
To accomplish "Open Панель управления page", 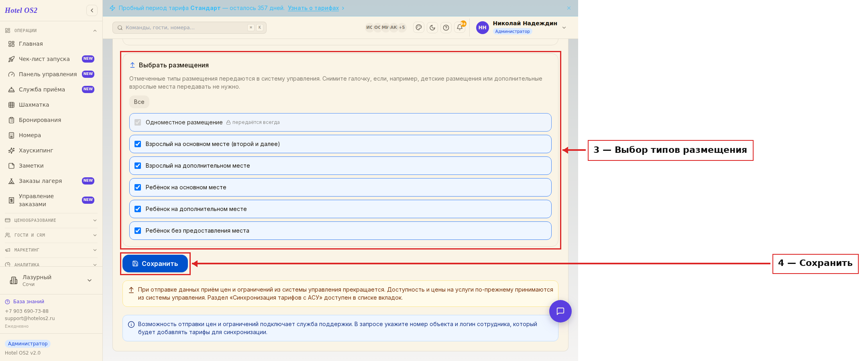I will (51, 74).
